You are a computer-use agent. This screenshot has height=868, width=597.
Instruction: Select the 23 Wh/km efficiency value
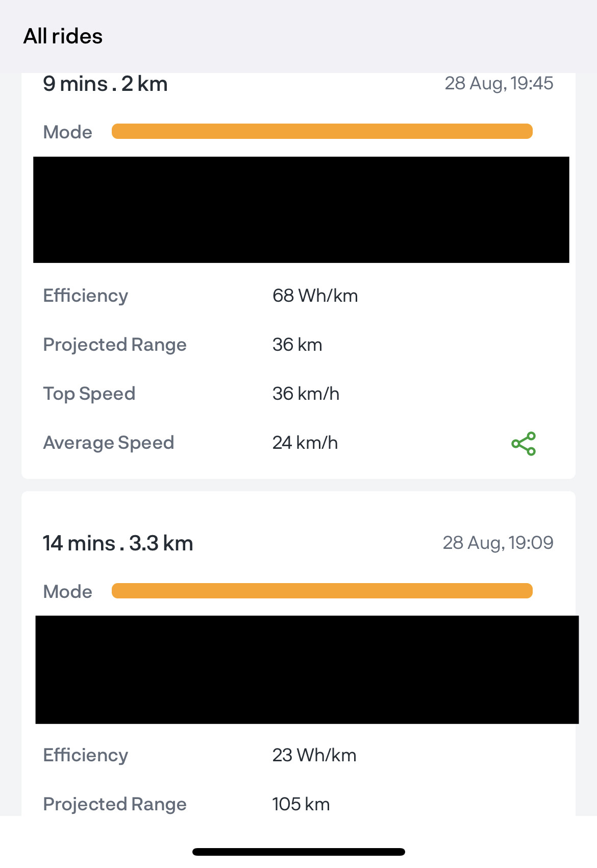point(314,755)
